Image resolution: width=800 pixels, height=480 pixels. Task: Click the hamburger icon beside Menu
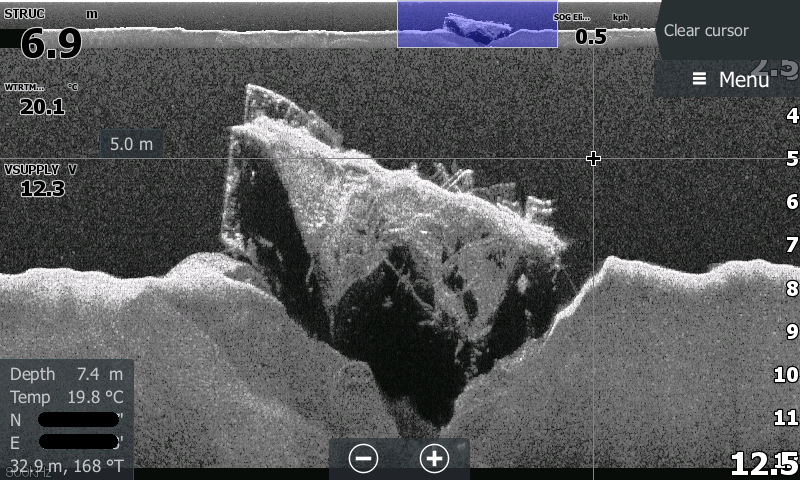699,79
